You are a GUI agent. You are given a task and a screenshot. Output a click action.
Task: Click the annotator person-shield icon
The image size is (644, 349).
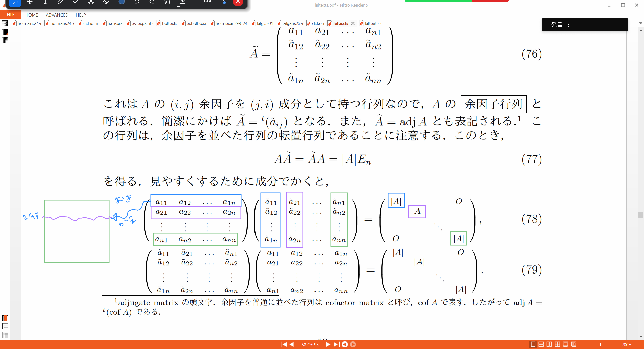coord(223,2)
